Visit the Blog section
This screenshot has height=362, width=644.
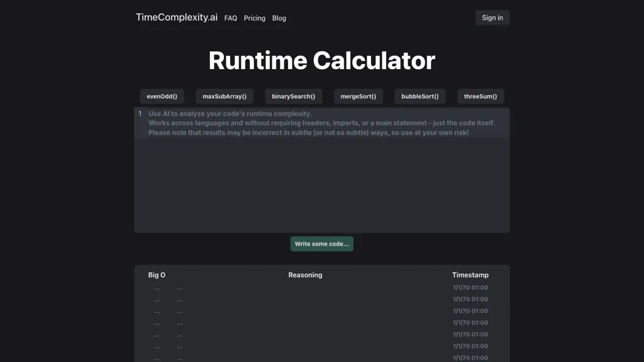(x=279, y=18)
